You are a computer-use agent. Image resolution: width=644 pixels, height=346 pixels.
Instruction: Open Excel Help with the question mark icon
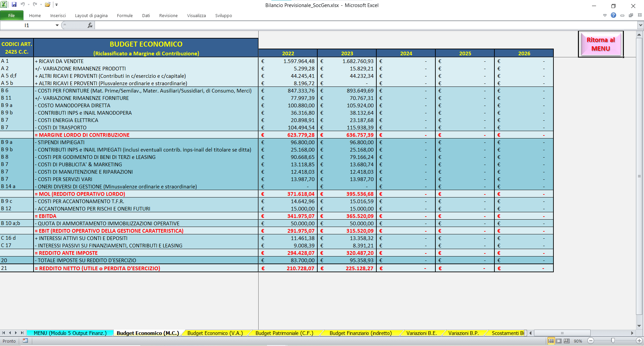pos(613,15)
